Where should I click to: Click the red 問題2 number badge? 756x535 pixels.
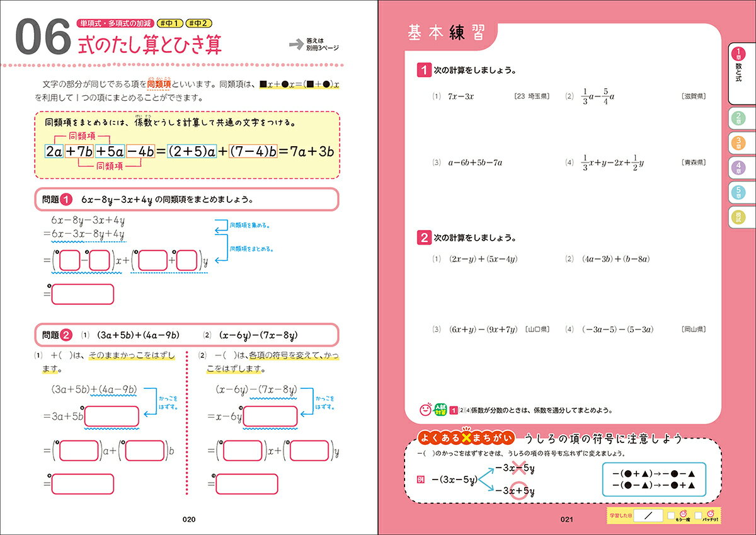(67, 335)
